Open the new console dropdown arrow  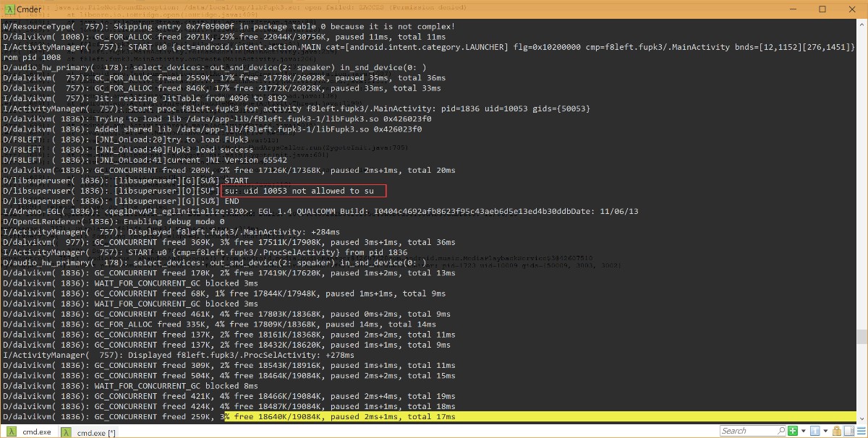click(802, 431)
